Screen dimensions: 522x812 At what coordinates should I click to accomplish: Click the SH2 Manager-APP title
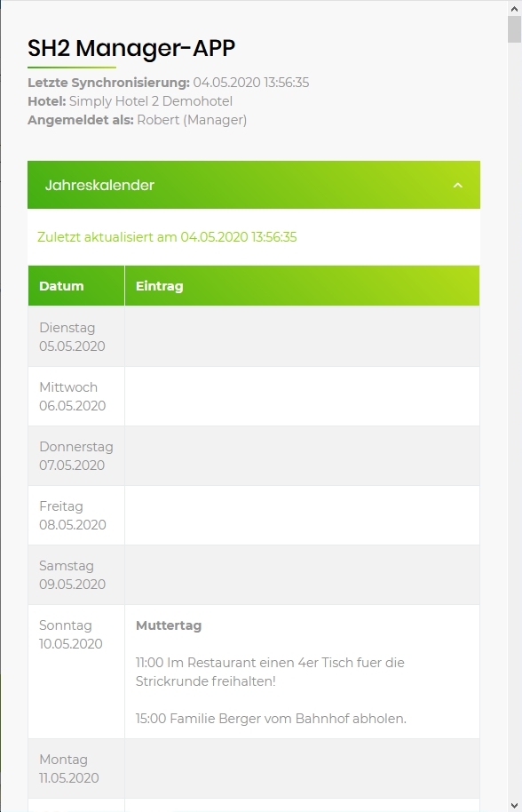(x=131, y=48)
